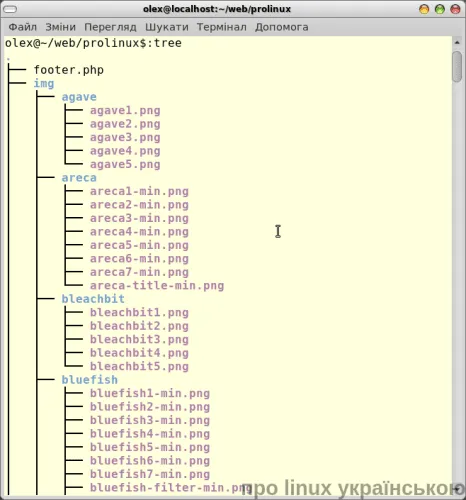The height and width of the screenshot is (500, 466).
Task: Click on agave3.png
Action: pyautogui.click(x=125, y=137)
